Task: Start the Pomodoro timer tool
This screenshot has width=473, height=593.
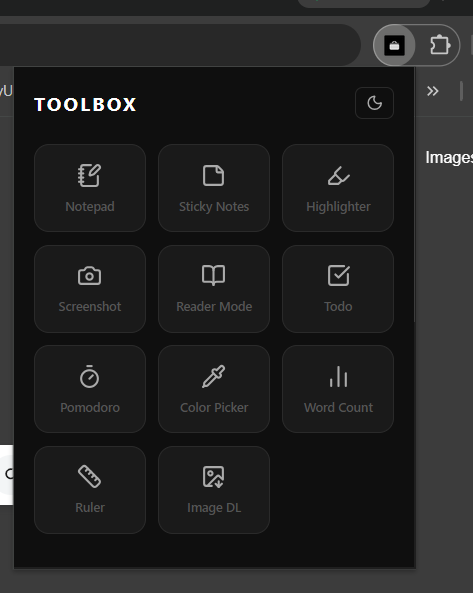Action: (90, 389)
